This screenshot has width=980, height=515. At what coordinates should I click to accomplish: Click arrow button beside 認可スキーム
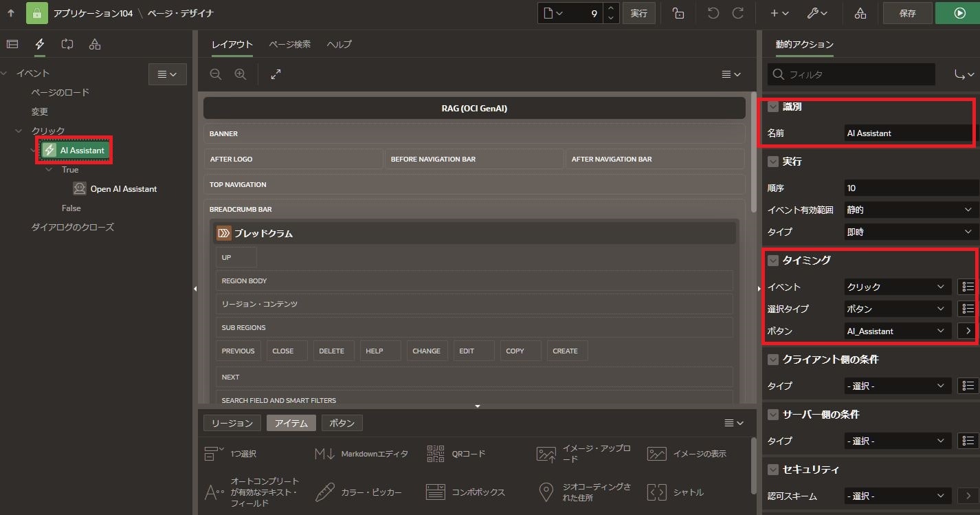pos(968,496)
